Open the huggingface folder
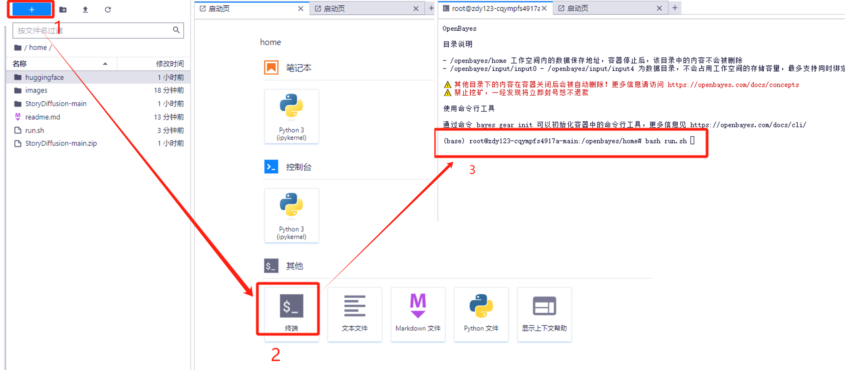 click(x=44, y=77)
